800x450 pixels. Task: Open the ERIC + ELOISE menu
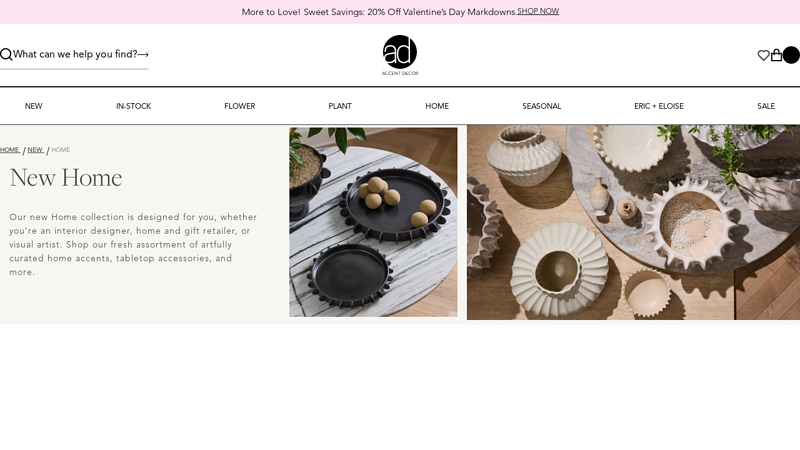(659, 106)
